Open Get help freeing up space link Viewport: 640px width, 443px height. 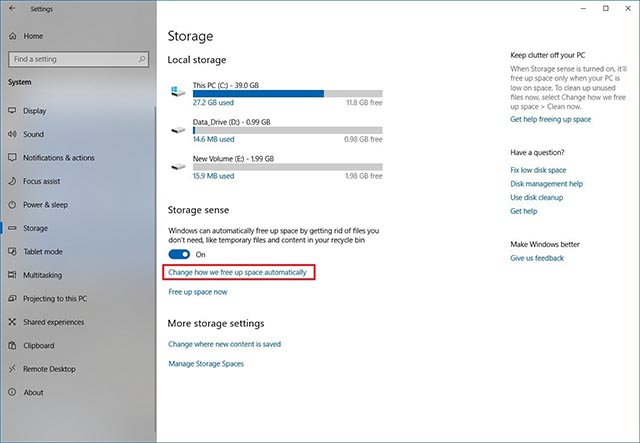[551, 119]
